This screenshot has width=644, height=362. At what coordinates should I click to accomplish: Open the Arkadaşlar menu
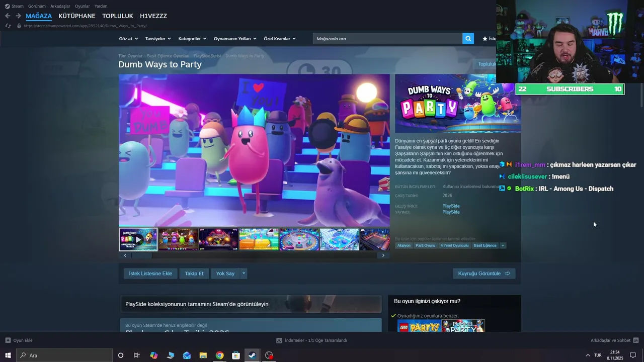(60, 6)
